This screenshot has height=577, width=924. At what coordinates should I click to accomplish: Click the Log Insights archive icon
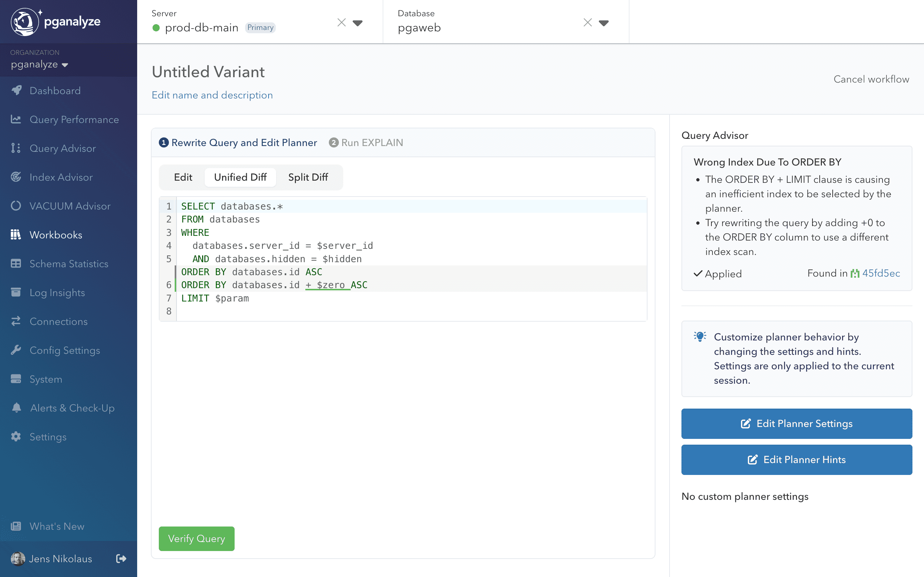[16, 292]
